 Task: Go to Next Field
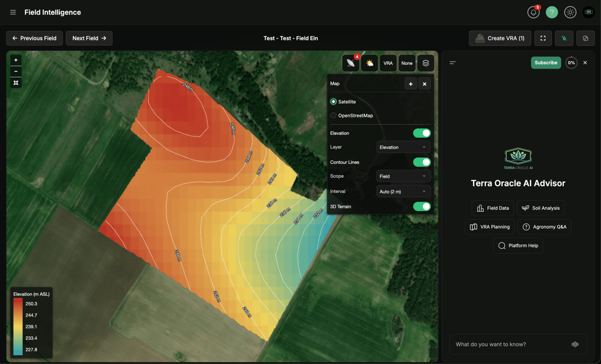[x=89, y=38]
